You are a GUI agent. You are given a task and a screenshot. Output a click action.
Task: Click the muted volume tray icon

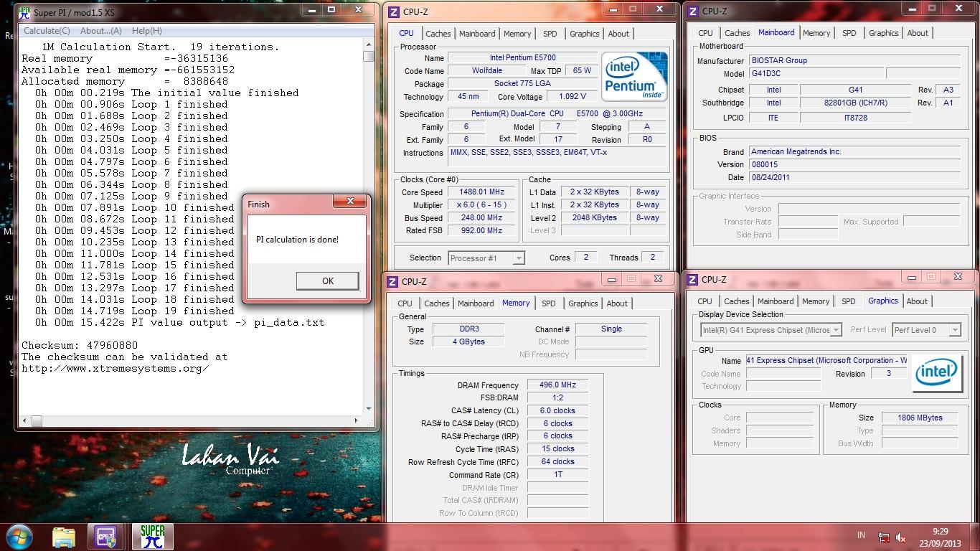pos(902,537)
